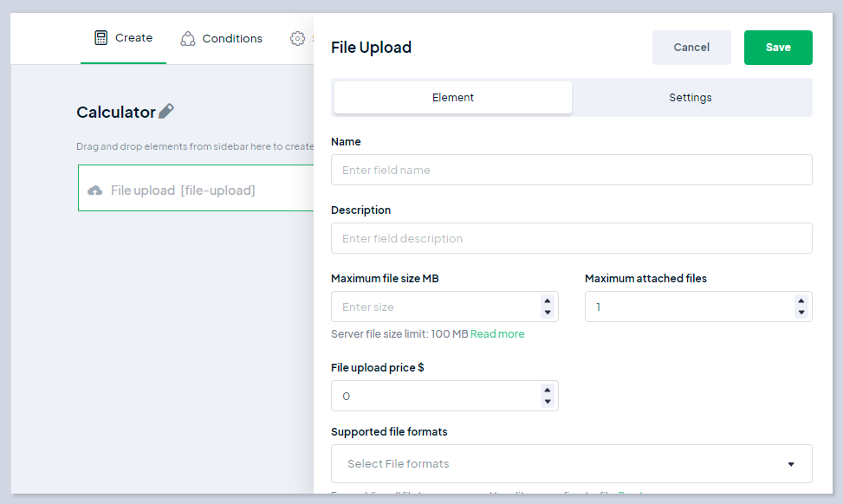Screen dimensions: 843x504
Task: Click the pencil icon next to Calculator title
Action: click(x=166, y=111)
